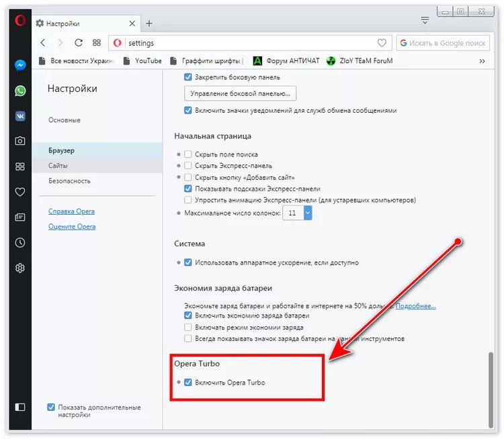This screenshot has width=504, height=439.
Task: Select Основные settings section
Action: [x=65, y=119]
